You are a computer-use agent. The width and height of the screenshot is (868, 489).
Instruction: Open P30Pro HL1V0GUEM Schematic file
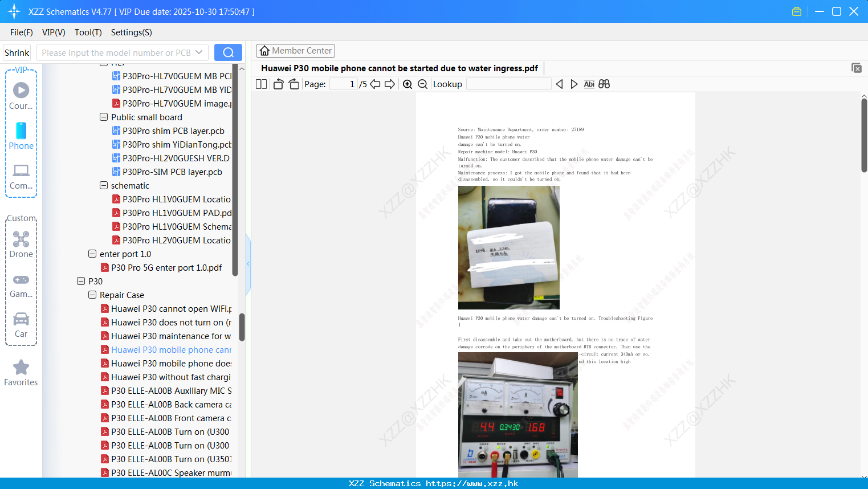click(x=172, y=227)
